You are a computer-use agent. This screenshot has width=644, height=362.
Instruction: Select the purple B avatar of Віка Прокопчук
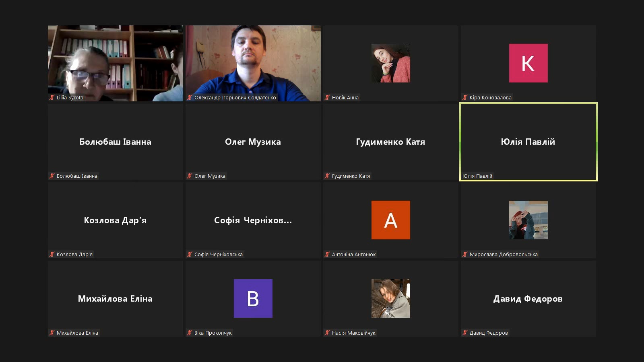coord(253,298)
